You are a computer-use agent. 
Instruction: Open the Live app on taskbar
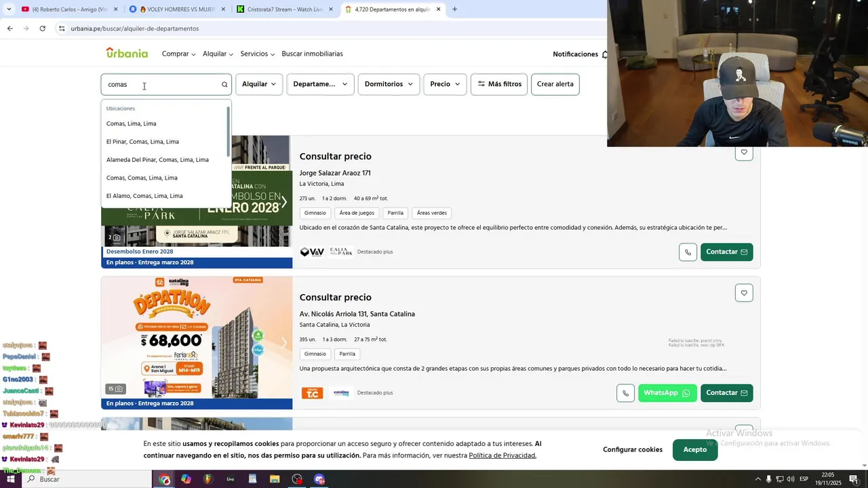[x=231, y=479]
